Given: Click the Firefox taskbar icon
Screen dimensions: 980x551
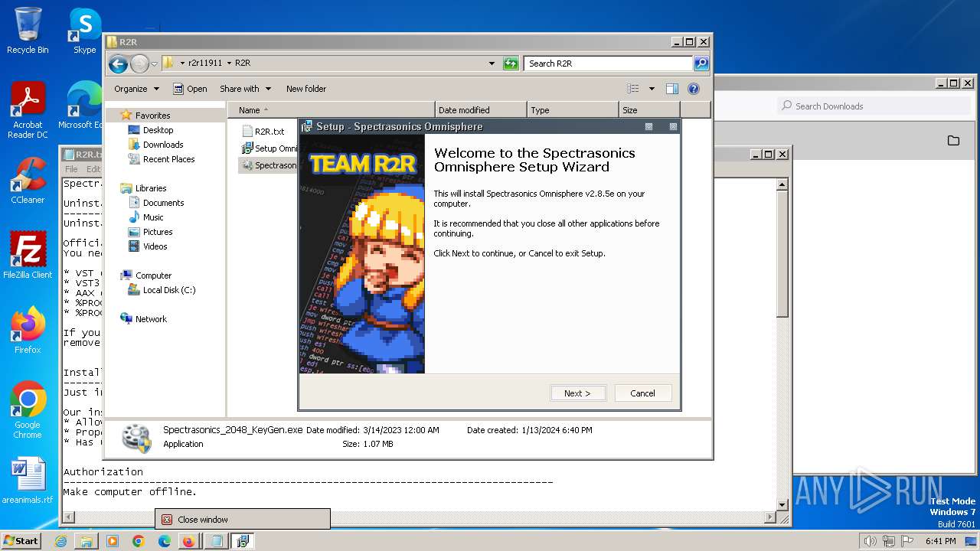Looking at the screenshot, I should pos(188,541).
